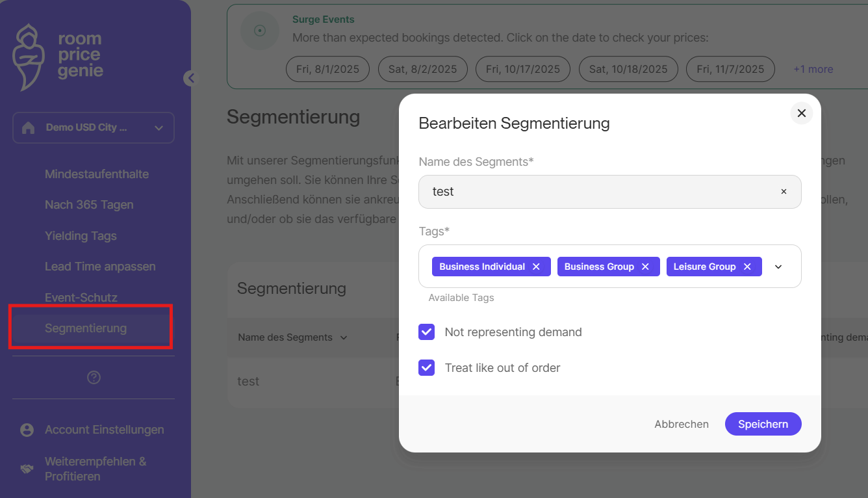The width and height of the screenshot is (868, 498).
Task: Open Yielding Tags in the sidebar
Action: coord(81,236)
